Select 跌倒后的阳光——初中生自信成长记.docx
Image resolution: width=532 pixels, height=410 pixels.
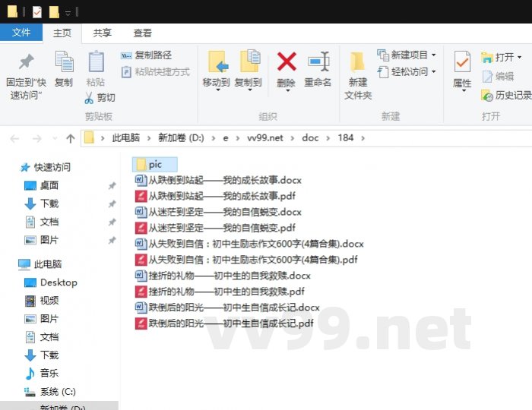(227, 307)
